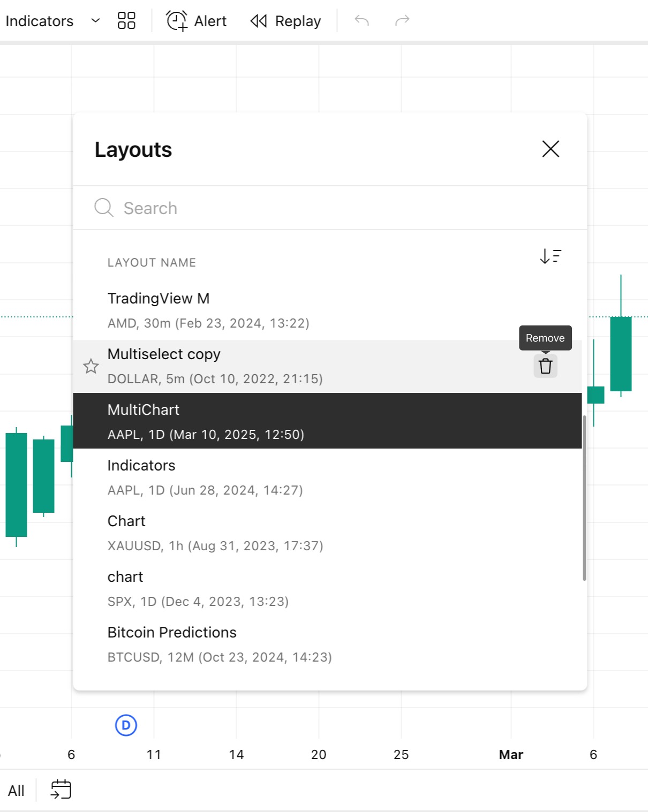Viewport: 648px width, 812px height.
Task: Click the trash Remove layout icon
Action: (x=545, y=366)
